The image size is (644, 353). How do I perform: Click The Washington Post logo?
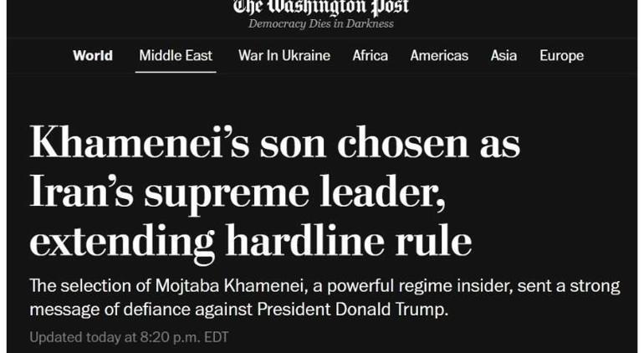click(321, 7)
